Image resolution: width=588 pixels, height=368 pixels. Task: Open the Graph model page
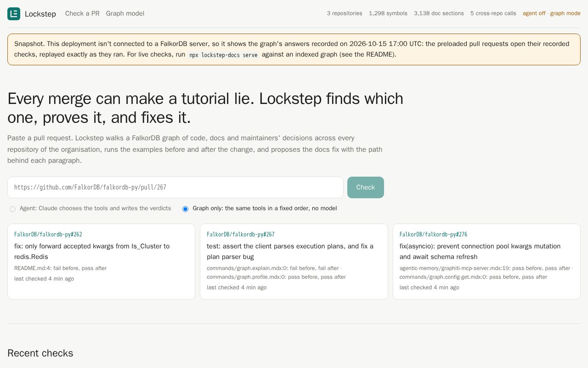point(125,13)
